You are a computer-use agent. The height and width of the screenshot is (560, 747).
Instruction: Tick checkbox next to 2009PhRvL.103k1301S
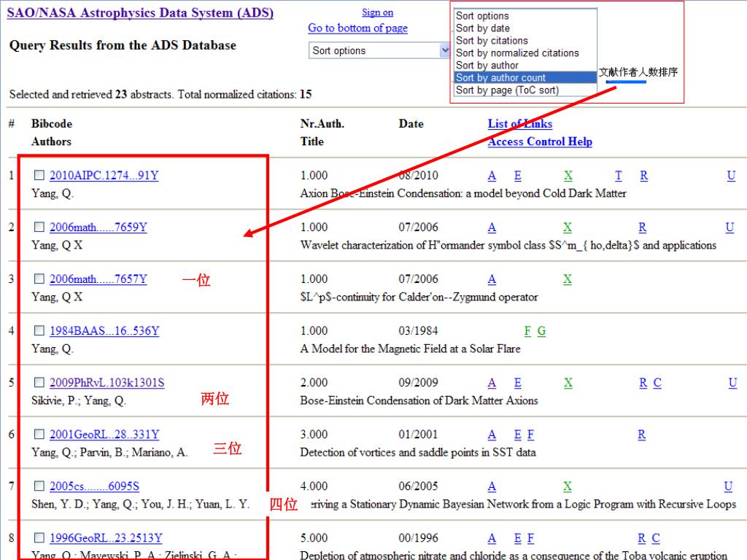click(39, 382)
